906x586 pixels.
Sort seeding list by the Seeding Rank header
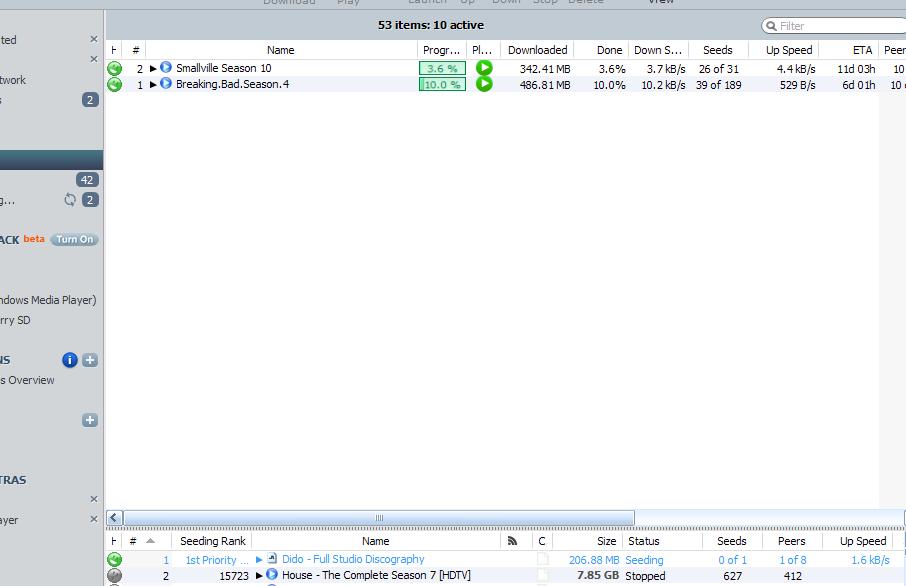coord(213,541)
